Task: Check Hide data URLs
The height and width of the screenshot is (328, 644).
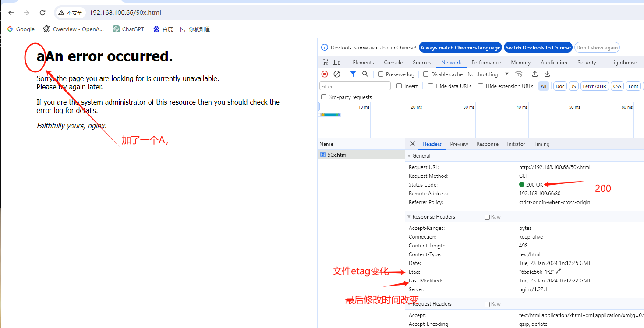Action: [431, 86]
